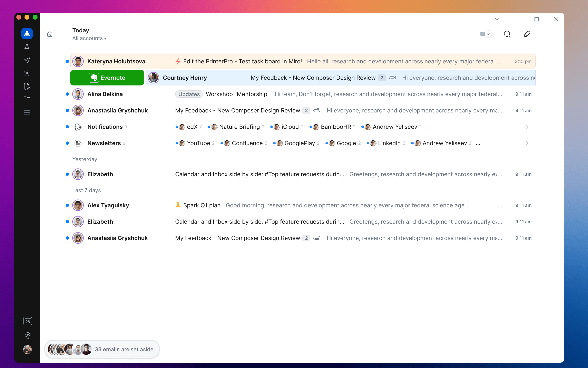This screenshot has height=368, width=588.
Task: Open the profile avatar at sidebar bottom
Action: [x=27, y=350]
